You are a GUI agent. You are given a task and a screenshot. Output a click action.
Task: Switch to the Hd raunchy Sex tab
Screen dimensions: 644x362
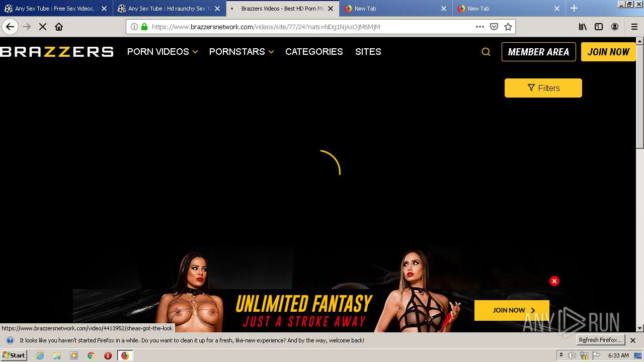click(x=170, y=9)
